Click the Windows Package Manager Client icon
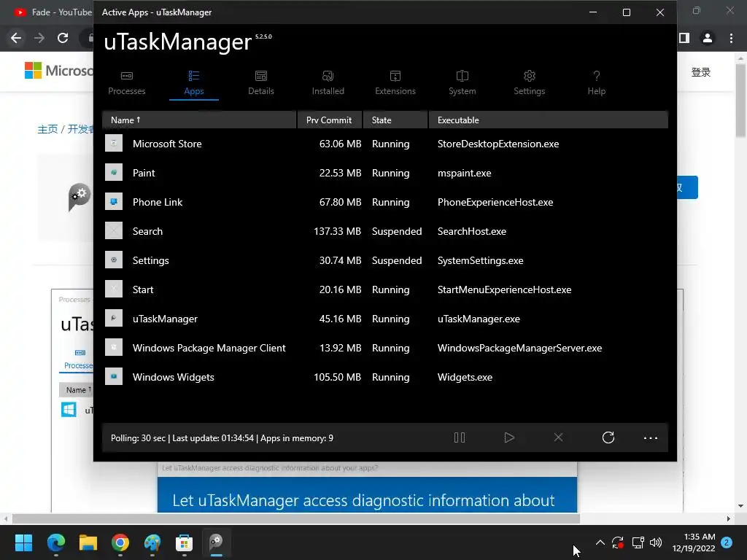This screenshot has width=747, height=560. 114,348
